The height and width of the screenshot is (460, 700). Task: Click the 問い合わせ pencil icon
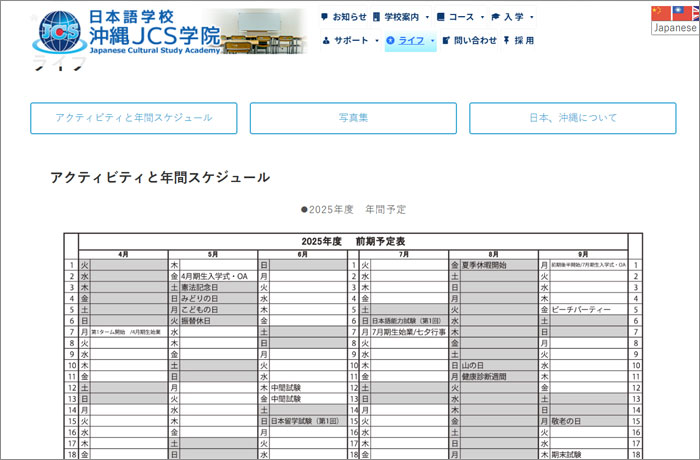tap(445, 41)
